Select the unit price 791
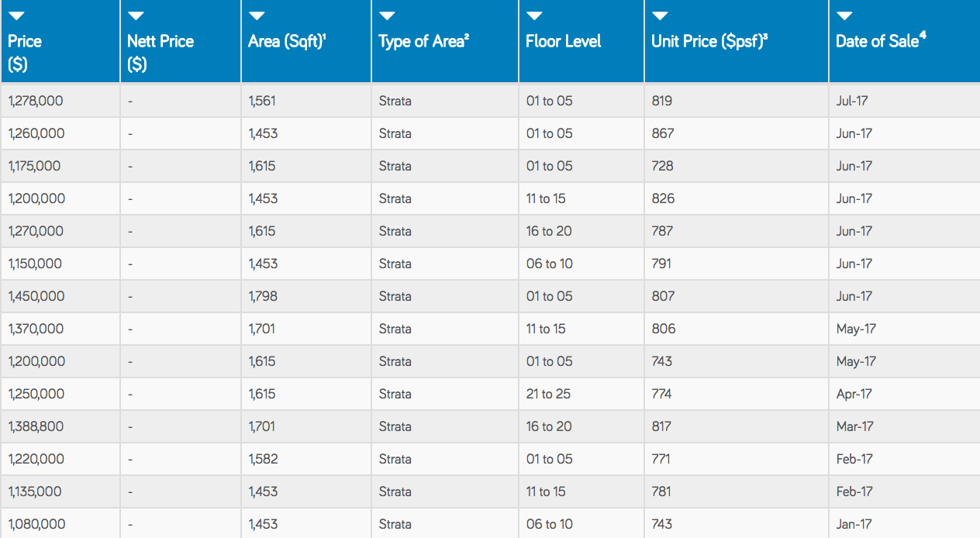This screenshot has width=980, height=538. (661, 264)
